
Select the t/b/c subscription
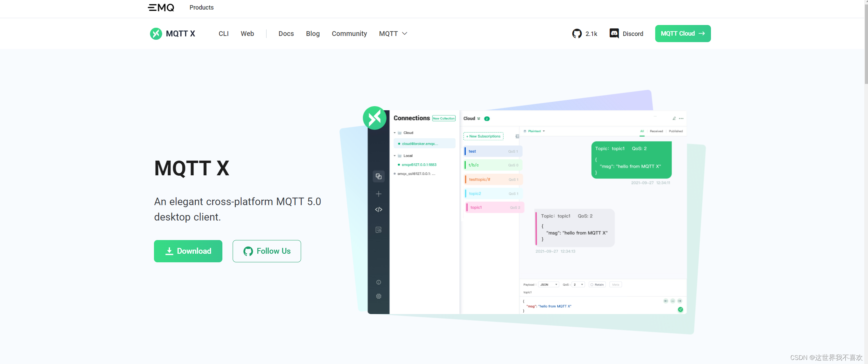(493, 165)
